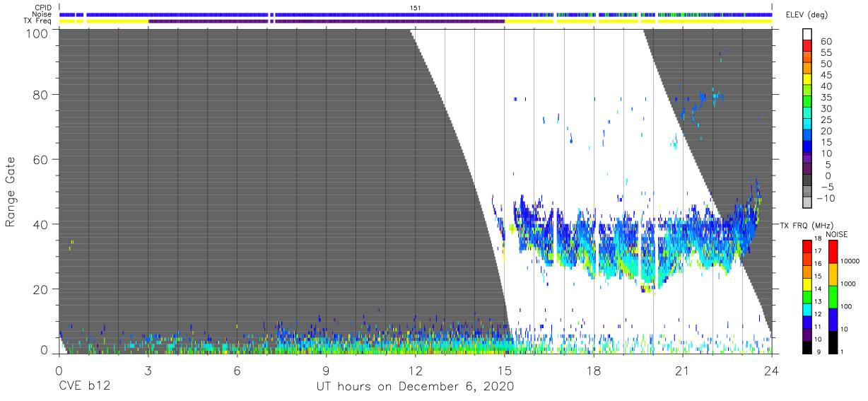The width and height of the screenshot is (868, 401).
Task: Select the green 30–35 segment of ELEV colorbar
Action: coord(808,103)
